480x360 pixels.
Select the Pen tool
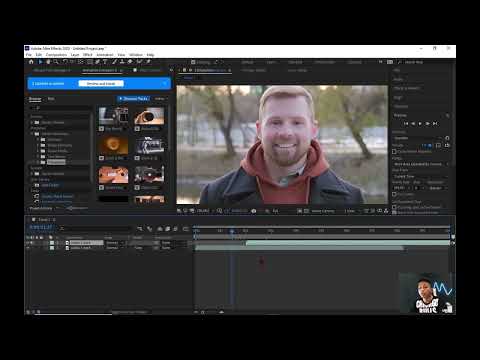(x=97, y=62)
